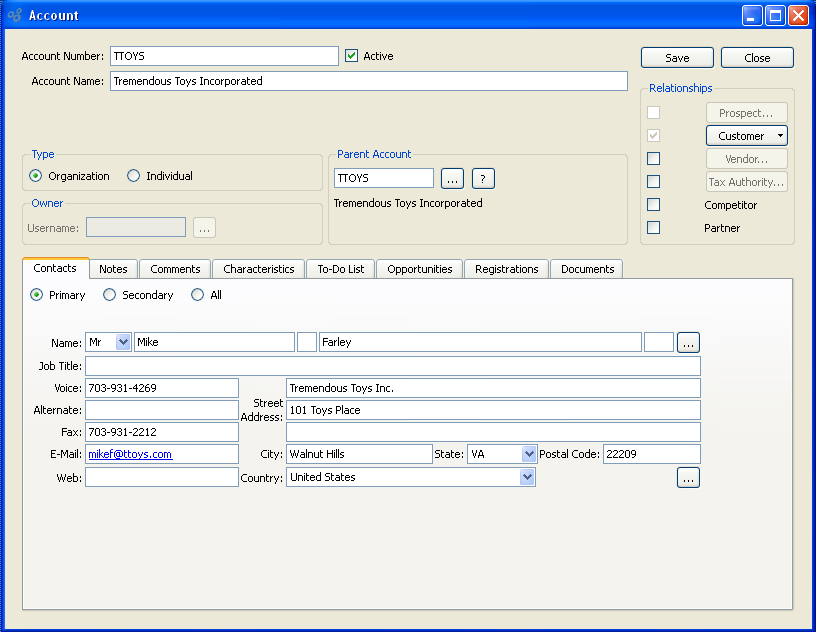Screen dimensions: 816x632
Task: Check the Competitor relationship box
Action: tap(653, 205)
